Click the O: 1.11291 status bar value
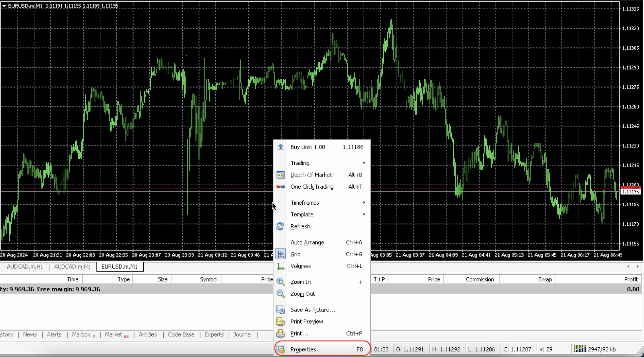 410,349
